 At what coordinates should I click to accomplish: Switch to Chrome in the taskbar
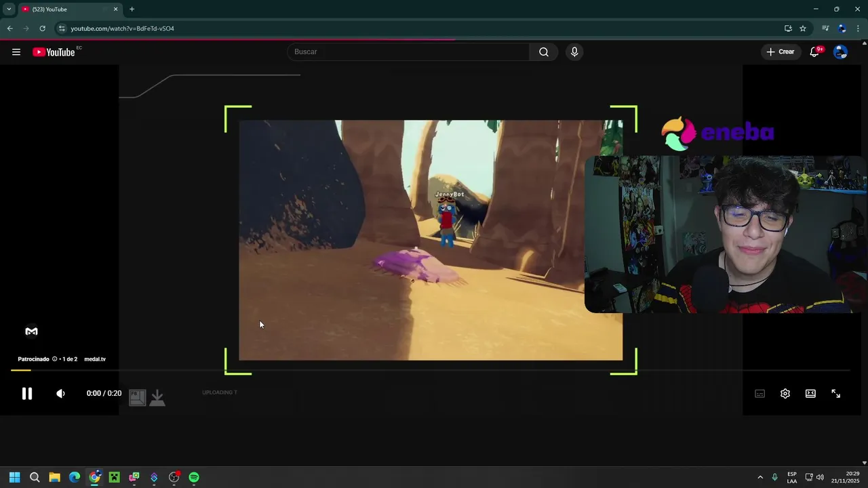[x=94, y=477]
